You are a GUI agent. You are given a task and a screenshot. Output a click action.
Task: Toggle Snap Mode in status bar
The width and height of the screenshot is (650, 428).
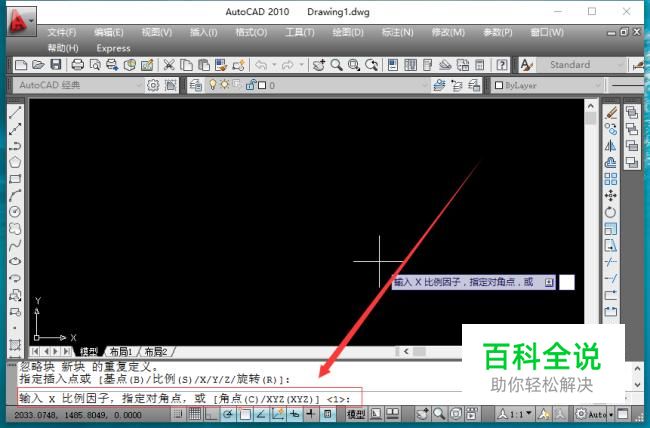coord(178,413)
